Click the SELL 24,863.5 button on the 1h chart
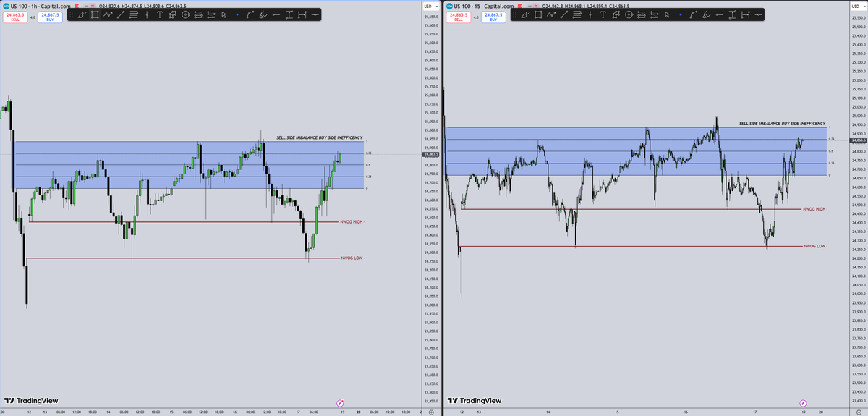Image resolution: width=868 pixels, height=416 pixels. click(15, 17)
